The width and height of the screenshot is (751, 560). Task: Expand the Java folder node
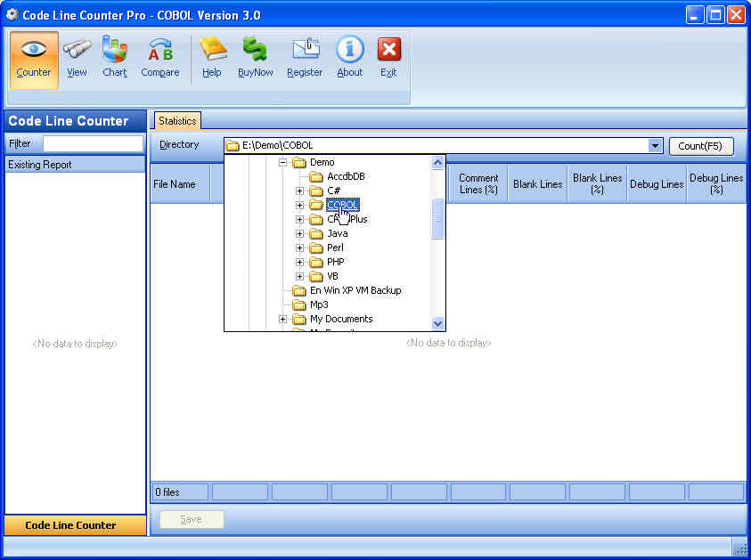point(300,234)
